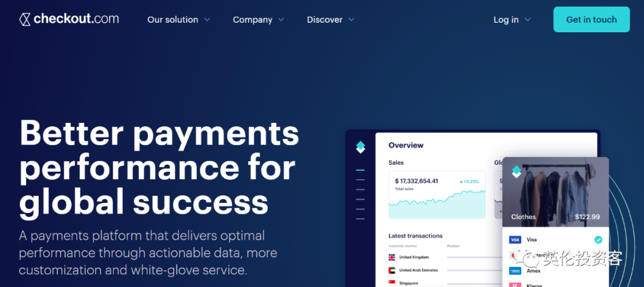Choose the Amex payment option text
The width and height of the screenshot is (644, 287).
(x=533, y=271)
